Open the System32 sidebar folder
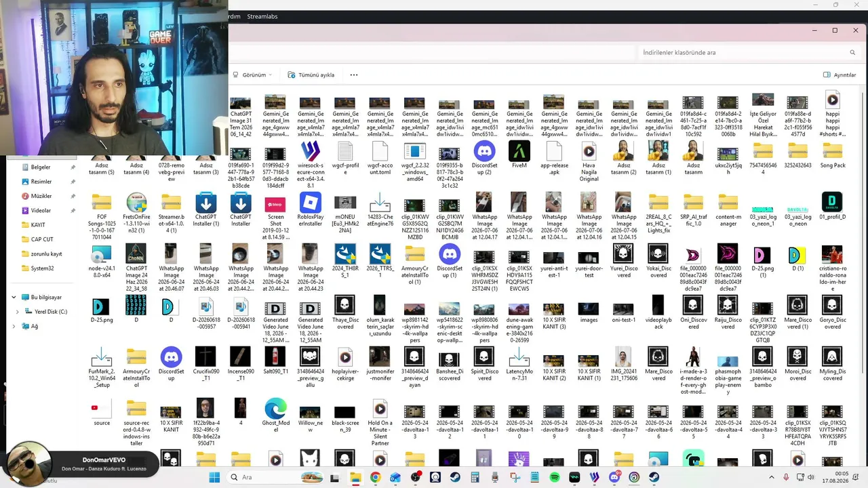 pos(42,268)
